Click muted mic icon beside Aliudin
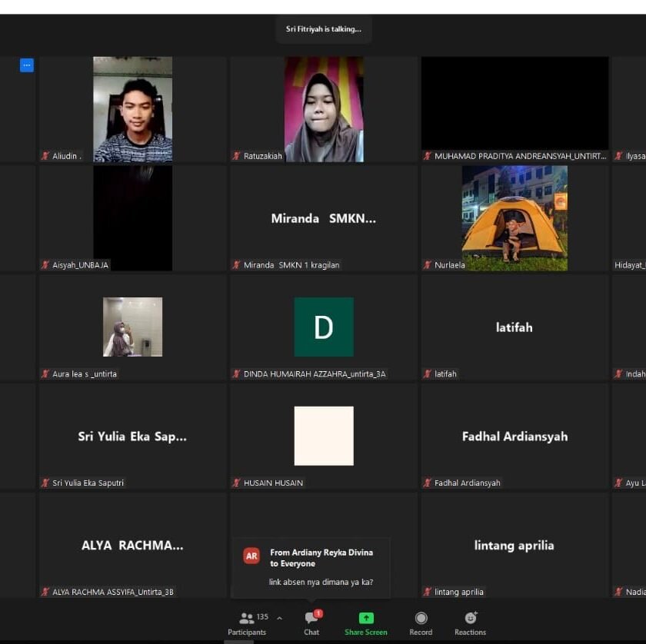Image resolution: width=646 pixels, height=644 pixels. (45, 156)
